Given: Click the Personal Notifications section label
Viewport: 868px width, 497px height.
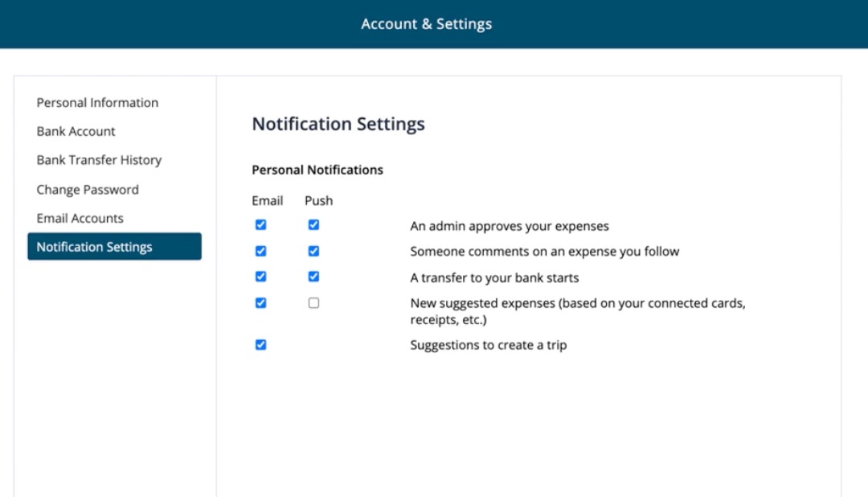Looking at the screenshot, I should [x=317, y=170].
